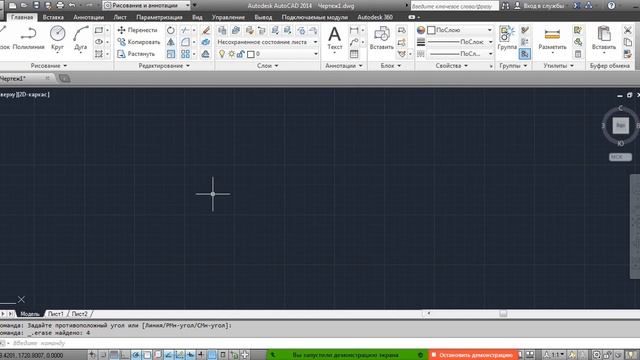Image resolution: width=640 pixels, height=360 pixels.
Task: Toggle group selection mode in Groups panel
Action: [x=525, y=54]
